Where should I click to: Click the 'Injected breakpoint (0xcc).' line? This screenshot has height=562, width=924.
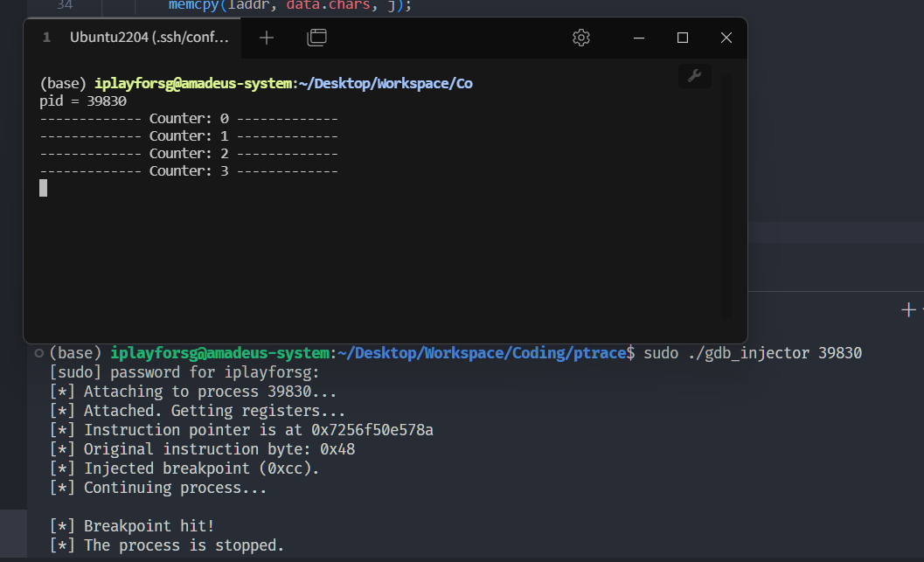click(184, 469)
